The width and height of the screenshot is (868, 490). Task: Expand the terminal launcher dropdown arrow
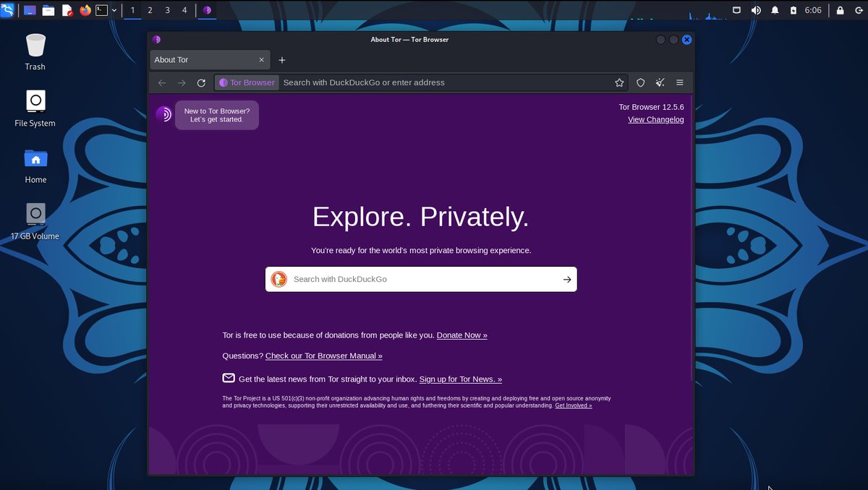point(114,10)
